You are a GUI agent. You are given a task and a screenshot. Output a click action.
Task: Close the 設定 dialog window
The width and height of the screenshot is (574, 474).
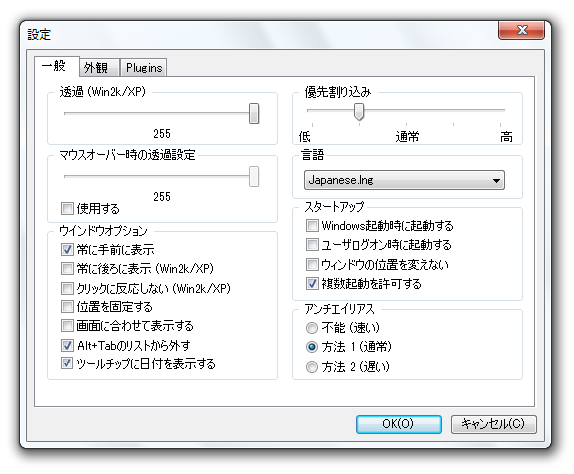click(x=521, y=30)
